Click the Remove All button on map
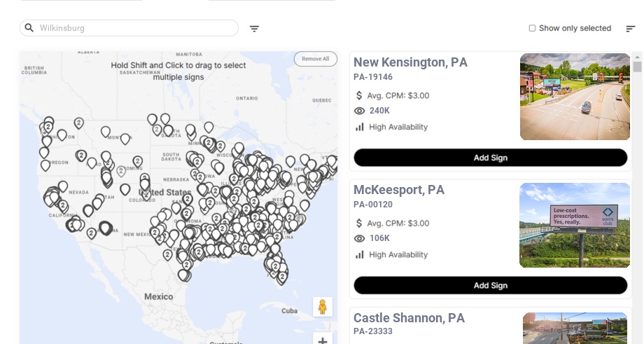 [x=315, y=59]
